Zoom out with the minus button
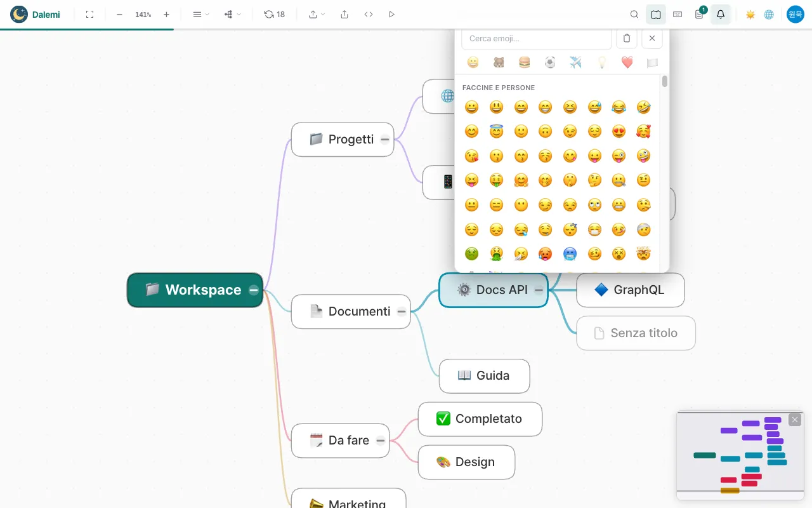Image resolution: width=812 pixels, height=508 pixels. click(119, 14)
